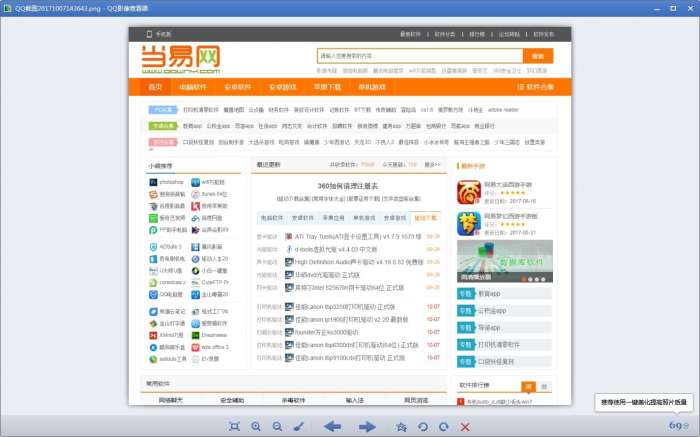
Task: Select 苹果下载 in the orange navigation bar
Action: tap(327, 87)
